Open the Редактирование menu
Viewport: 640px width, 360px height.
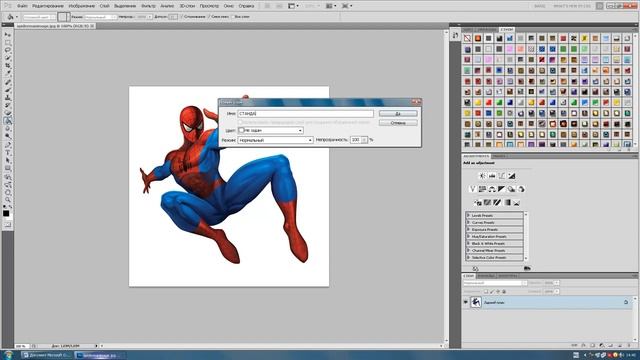(x=48, y=6)
